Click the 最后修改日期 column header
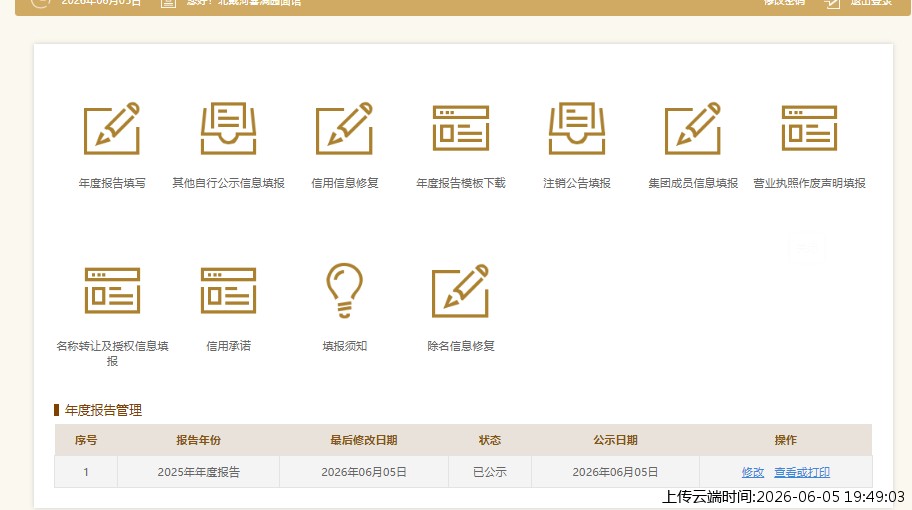The width and height of the screenshot is (912, 510). 364,440
